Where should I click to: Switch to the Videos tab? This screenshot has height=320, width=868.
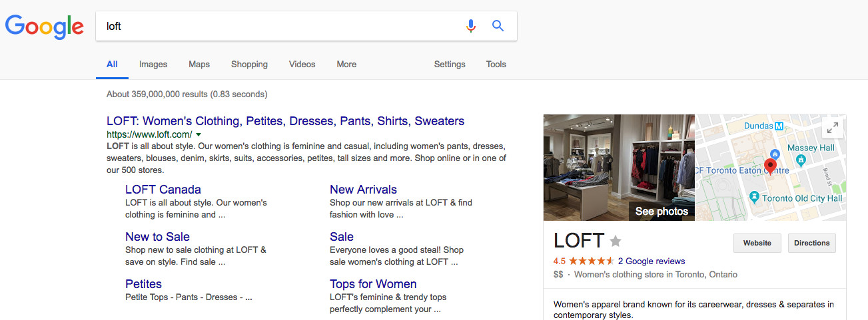[x=302, y=65]
